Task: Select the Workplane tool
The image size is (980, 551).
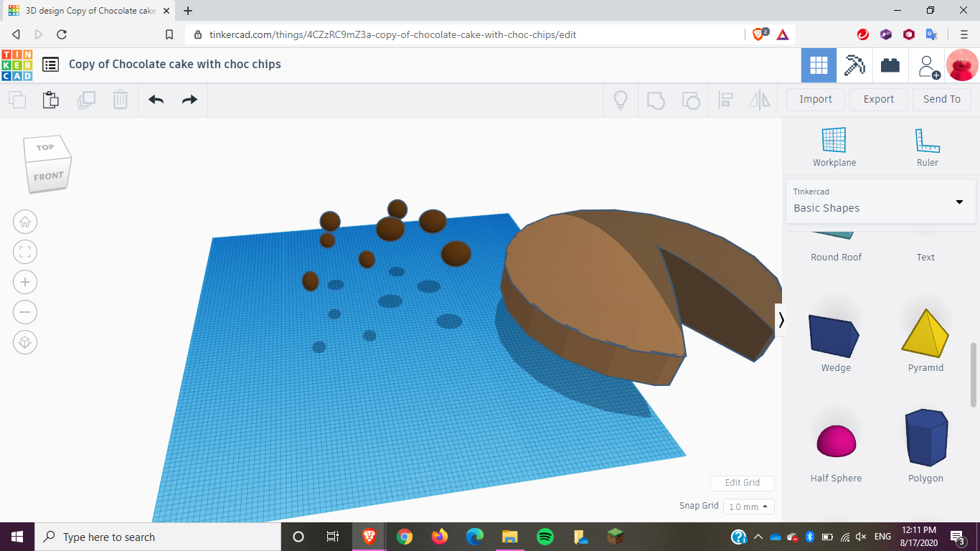Action: [x=834, y=147]
